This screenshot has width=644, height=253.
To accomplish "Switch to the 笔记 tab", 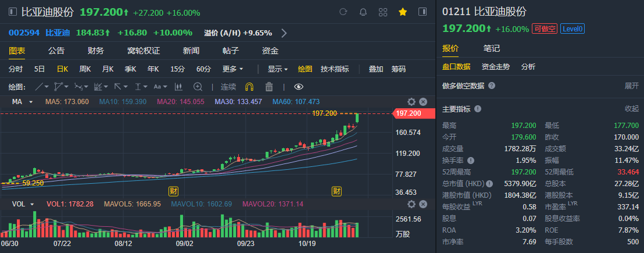I will click(x=492, y=48).
